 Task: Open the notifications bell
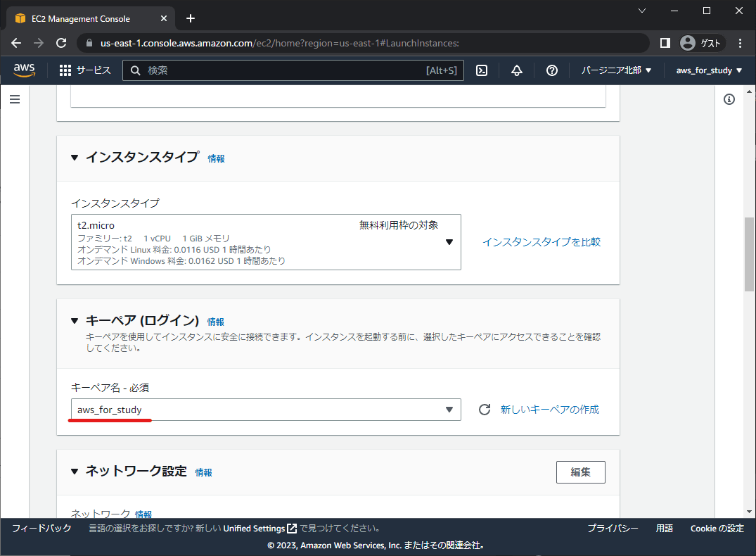(x=516, y=70)
